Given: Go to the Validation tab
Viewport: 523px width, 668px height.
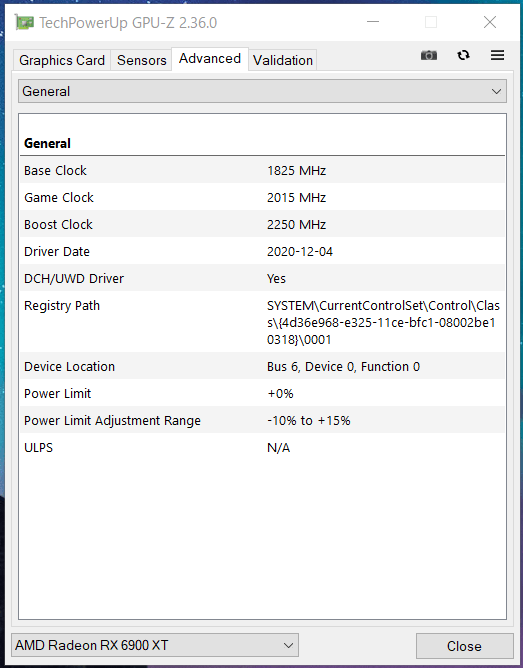Looking at the screenshot, I should coord(283,60).
